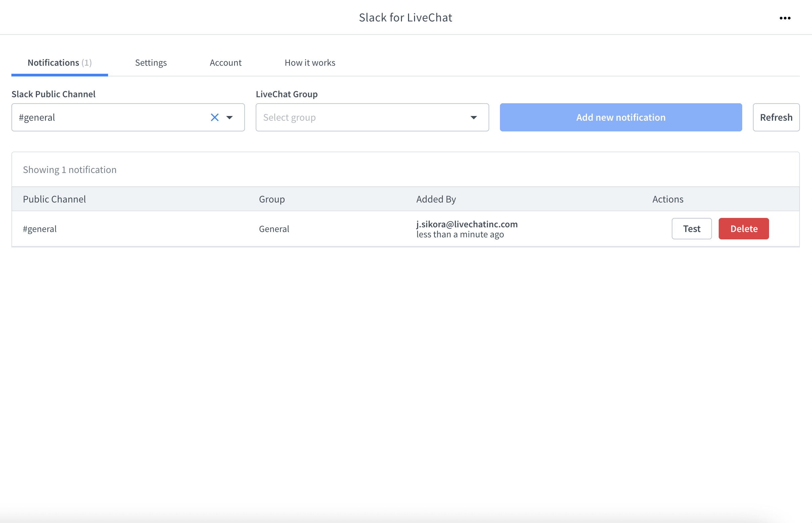Click the less than a minute ago timestamp

coord(460,234)
